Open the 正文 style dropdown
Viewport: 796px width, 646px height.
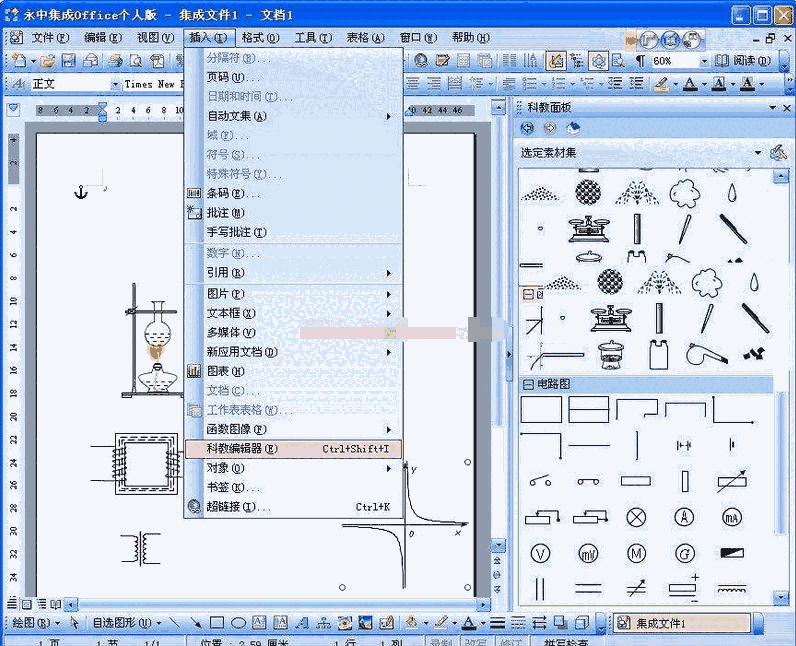coord(116,84)
